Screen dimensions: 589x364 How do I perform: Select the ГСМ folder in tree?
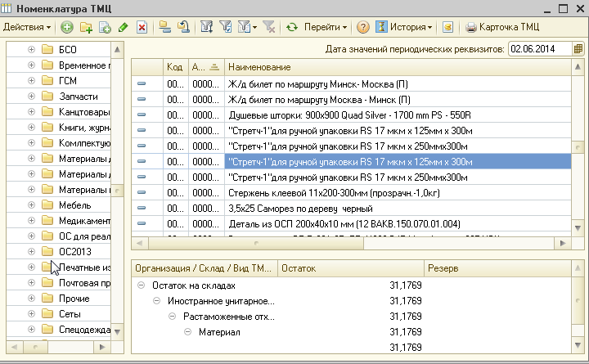[x=67, y=81]
